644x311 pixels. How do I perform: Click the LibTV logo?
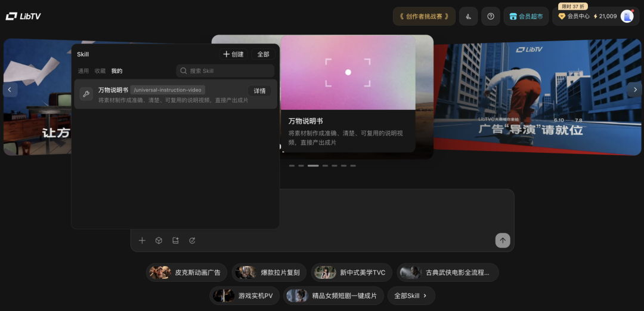point(23,17)
